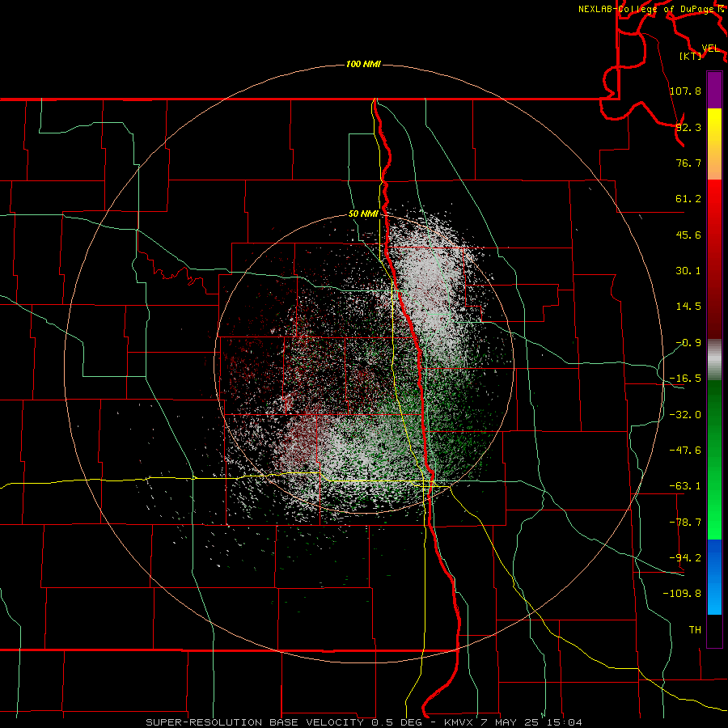Click the 14.5 scale value

coord(688,307)
